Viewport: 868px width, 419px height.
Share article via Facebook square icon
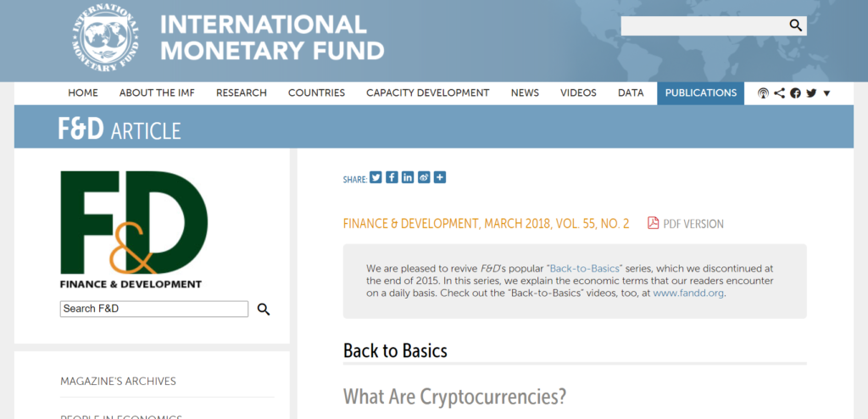392,177
